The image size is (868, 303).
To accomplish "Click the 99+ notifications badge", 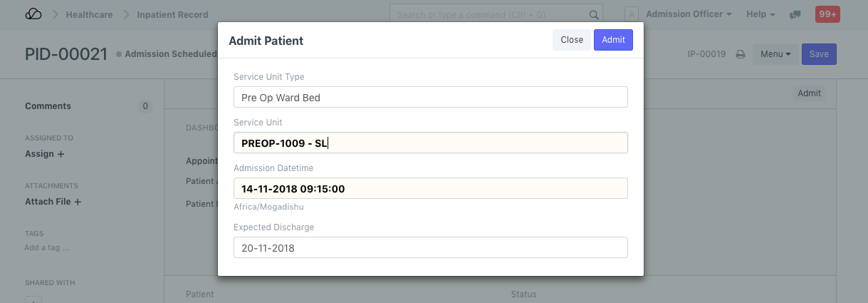I will (827, 14).
